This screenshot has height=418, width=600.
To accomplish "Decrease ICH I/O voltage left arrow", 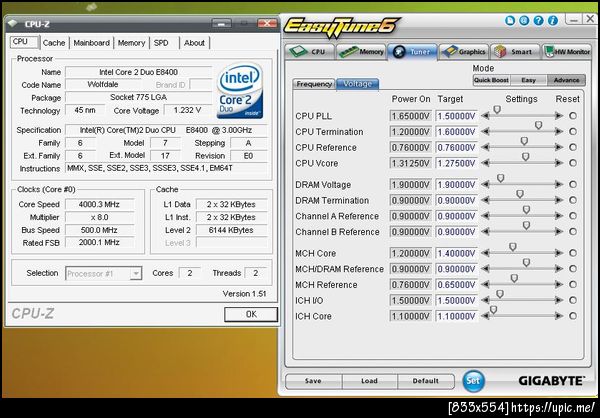I will pyautogui.click(x=485, y=300).
